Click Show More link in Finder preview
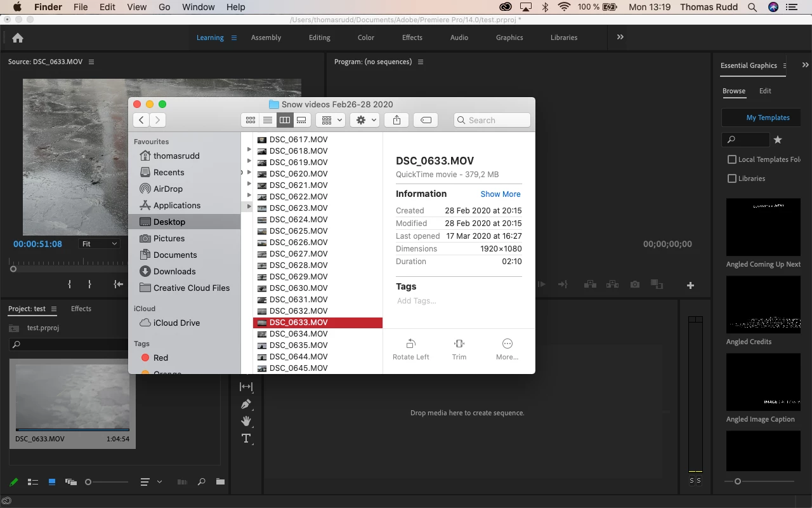This screenshot has width=812, height=508. [x=501, y=194]
